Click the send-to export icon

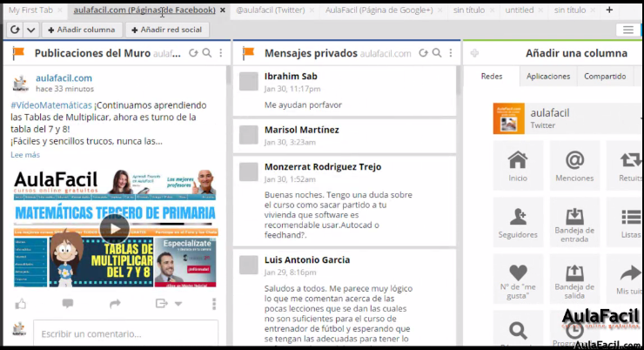pyautogui.click(x=161, y=304)
